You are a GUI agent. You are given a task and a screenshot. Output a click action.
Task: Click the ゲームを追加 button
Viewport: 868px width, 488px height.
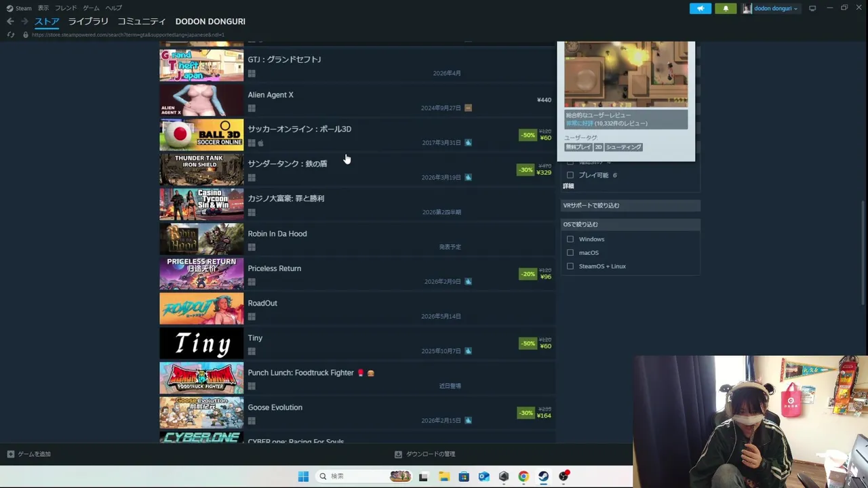click(29, 454)
